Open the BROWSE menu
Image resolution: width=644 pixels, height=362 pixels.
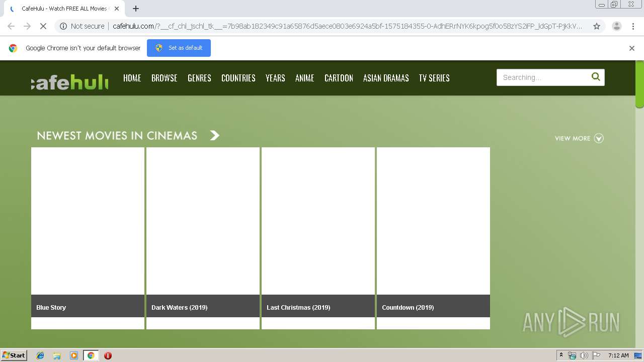(165, 78)
